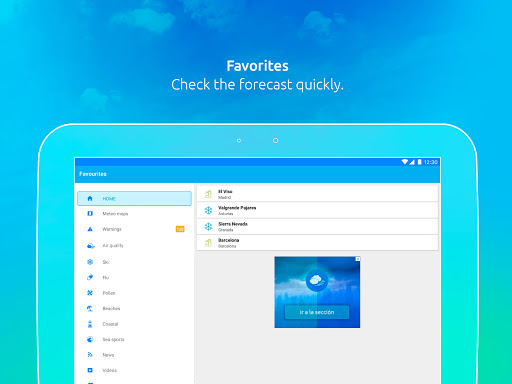The image size is (512, 384).
Task: Click the Meteo maps icon
Action: pyautogui.click(x=90, y=213)
